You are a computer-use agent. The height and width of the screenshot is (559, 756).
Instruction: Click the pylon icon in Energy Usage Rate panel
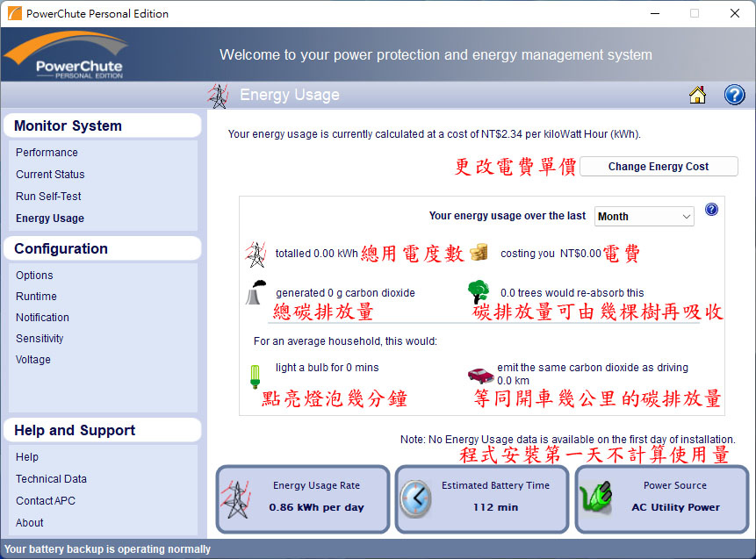(235, 499)
